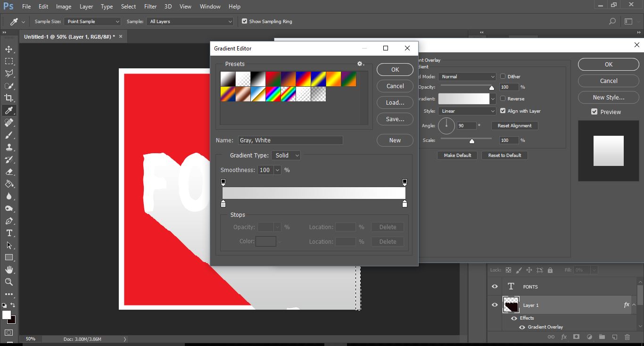The height and width of the screenshot is (346, 644).
Task: Open eyedropper tool preset picker arrow
Action: (23, 22)
